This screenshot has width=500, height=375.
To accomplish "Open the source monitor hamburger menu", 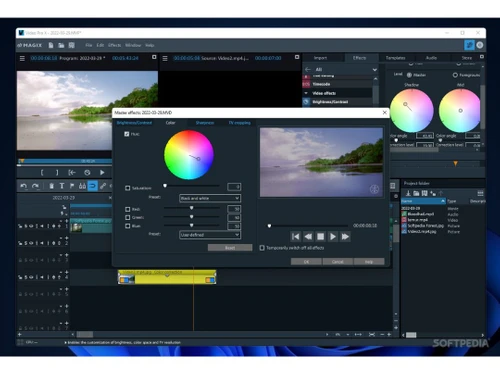I will coord(165,58).
